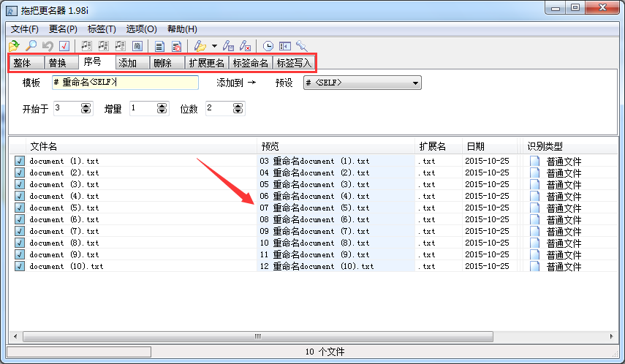
Task: Uncheck the document (7).txt checkbox
Action: [x=20, y=231]
